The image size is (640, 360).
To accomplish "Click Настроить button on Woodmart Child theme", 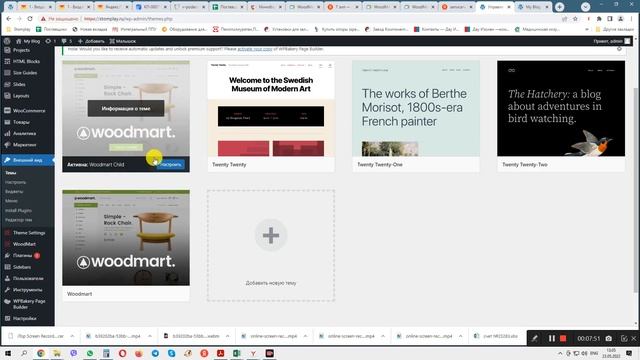I will [x=171, y=164].
